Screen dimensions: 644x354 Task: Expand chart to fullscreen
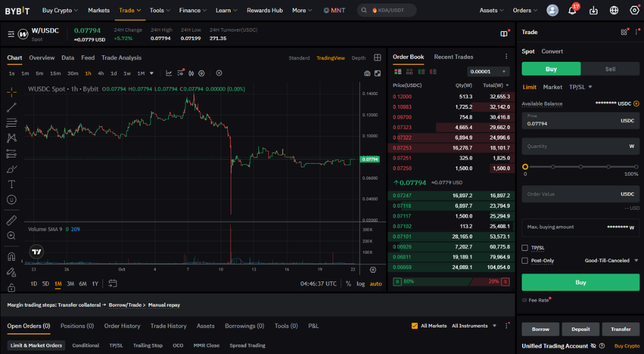point(377,73)
